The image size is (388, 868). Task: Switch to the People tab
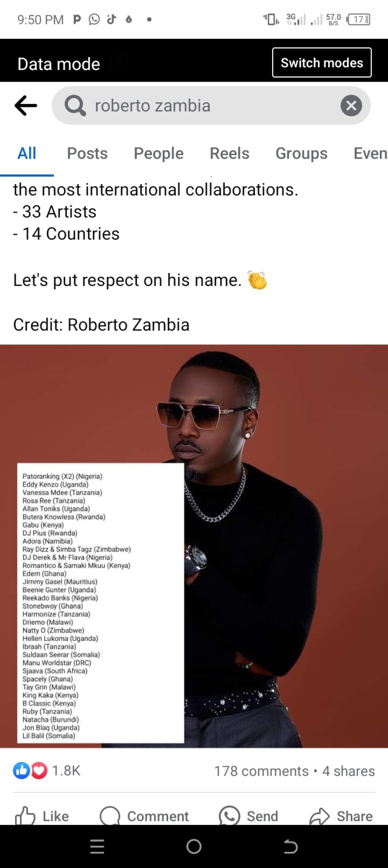tap(159, 153)
